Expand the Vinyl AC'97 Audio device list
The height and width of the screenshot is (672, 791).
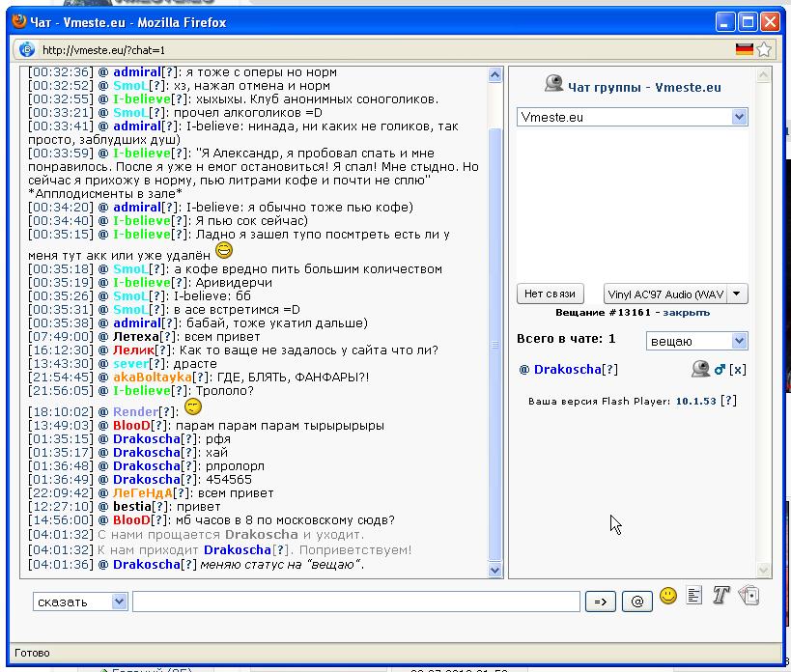pos(737,294)
